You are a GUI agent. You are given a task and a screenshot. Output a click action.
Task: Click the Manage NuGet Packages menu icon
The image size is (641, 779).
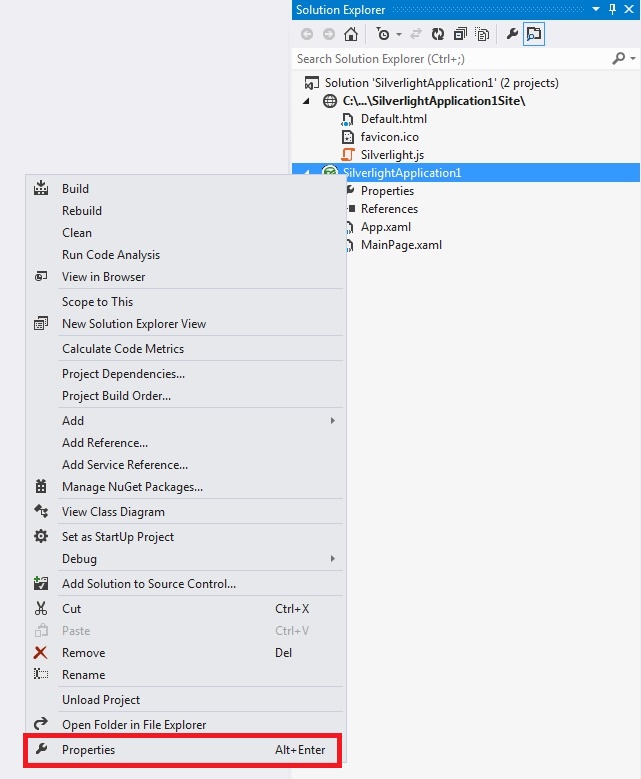41,487
